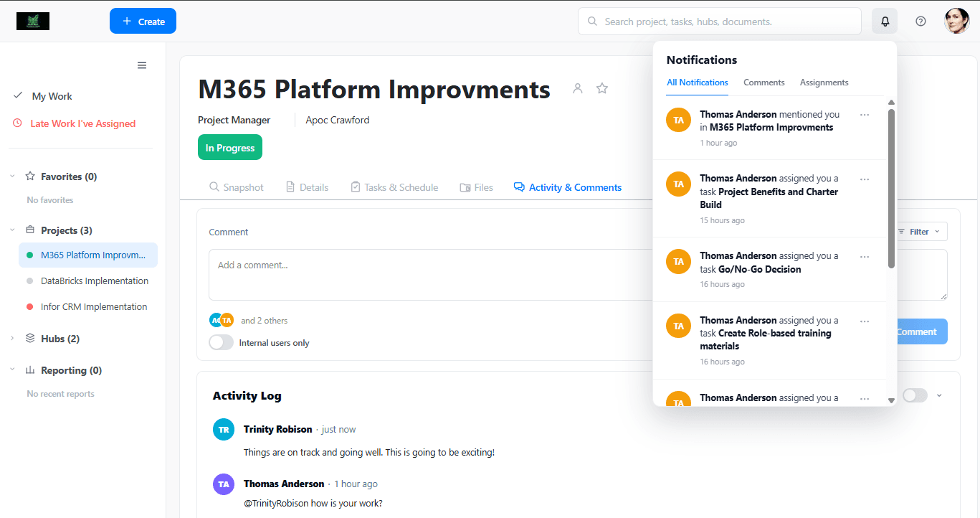Click the Reporting chart icon in sidebar
This screenshot has width=980, height=518.
point(30,370)
